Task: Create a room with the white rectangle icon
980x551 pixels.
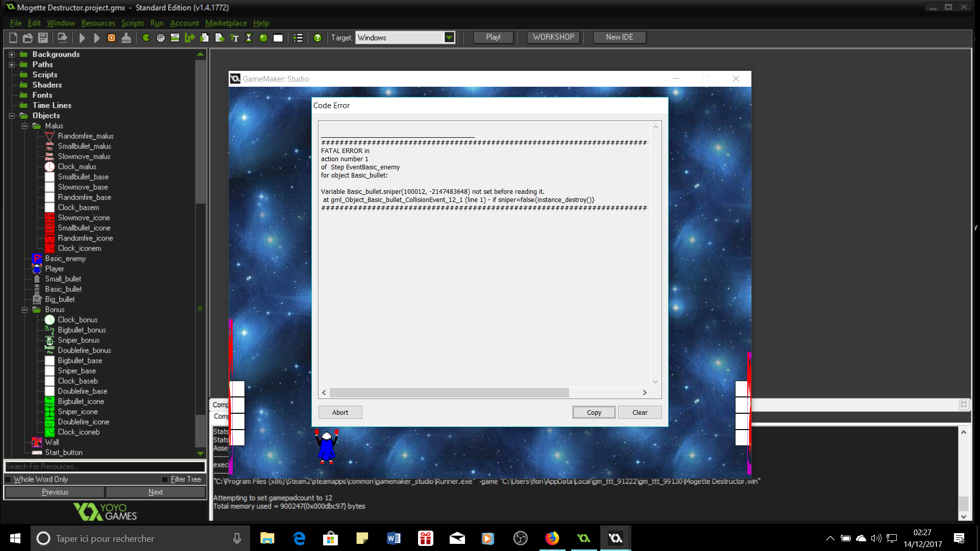Action: tap(278, 38)
